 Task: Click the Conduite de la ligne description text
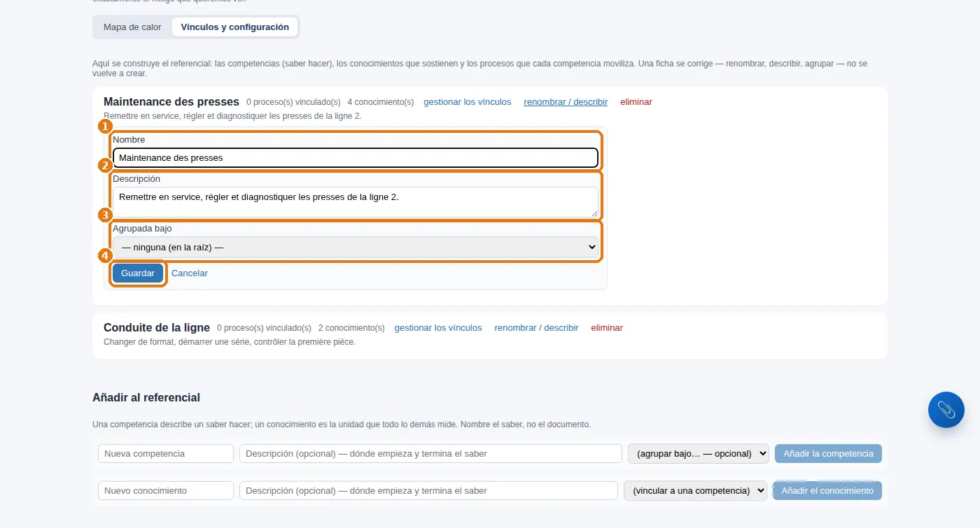[230, 342]
